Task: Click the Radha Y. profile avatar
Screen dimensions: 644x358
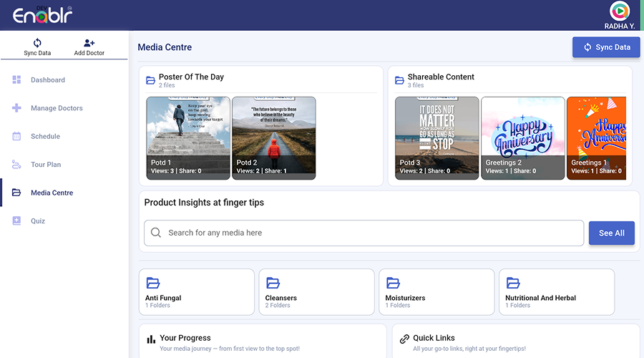Action: coord(619,11)
